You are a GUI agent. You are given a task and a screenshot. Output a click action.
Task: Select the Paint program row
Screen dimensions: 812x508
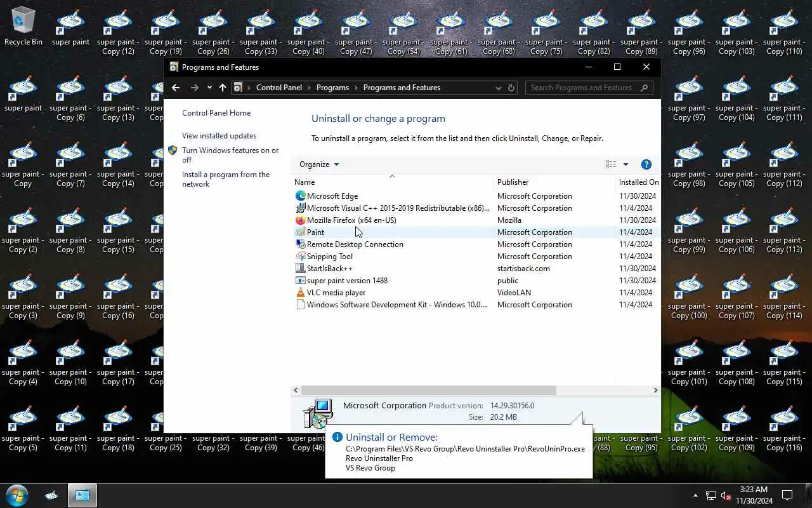point(476,232)
